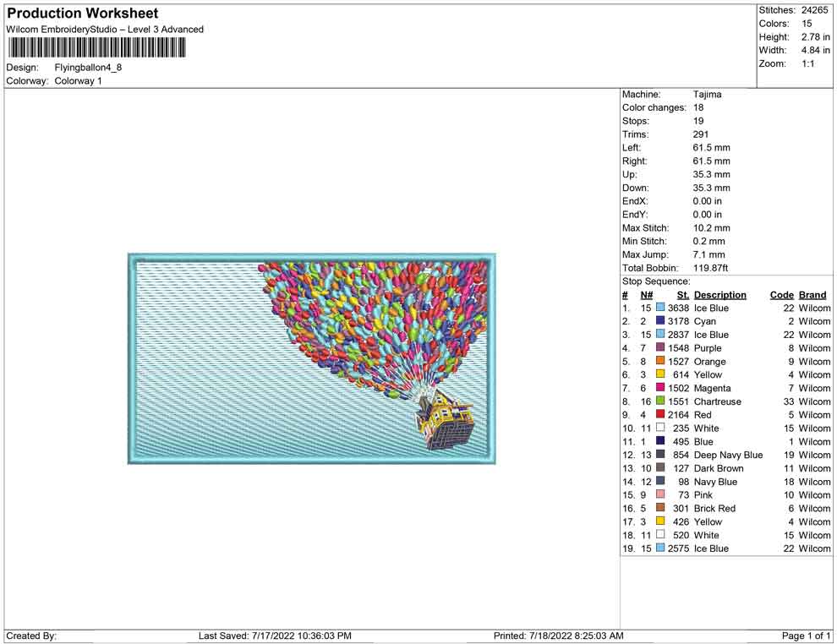The height and width of the screenshot is (644, 837).
Task: Click the Height value 2.78 in
Action: point(816,37)
